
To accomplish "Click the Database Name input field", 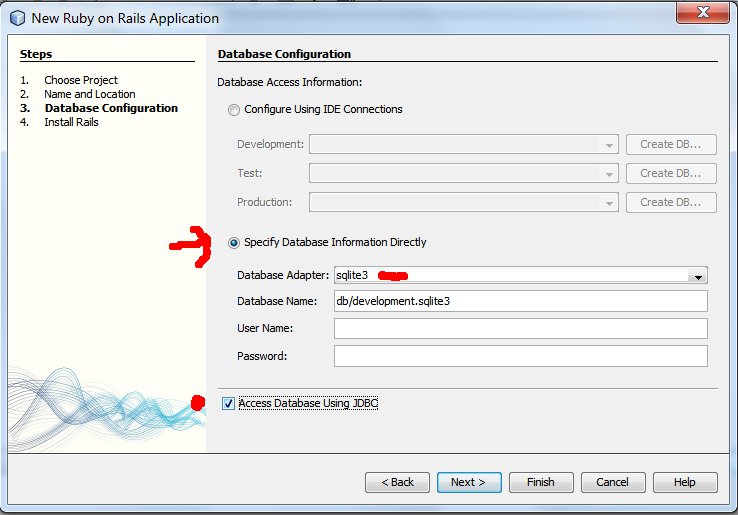I will pos(521,301).
